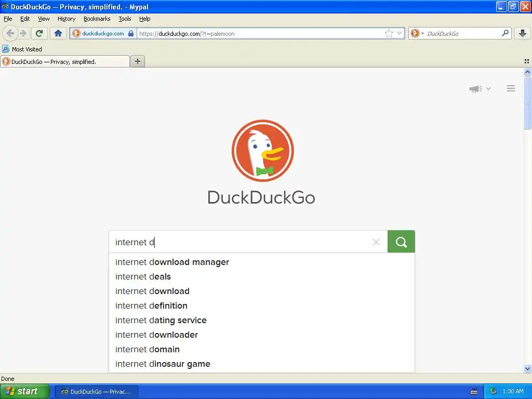This screenshot has width=532, height=399.
Task: Bookmark this page with the star icon
Action: click(x=389, y=33)
